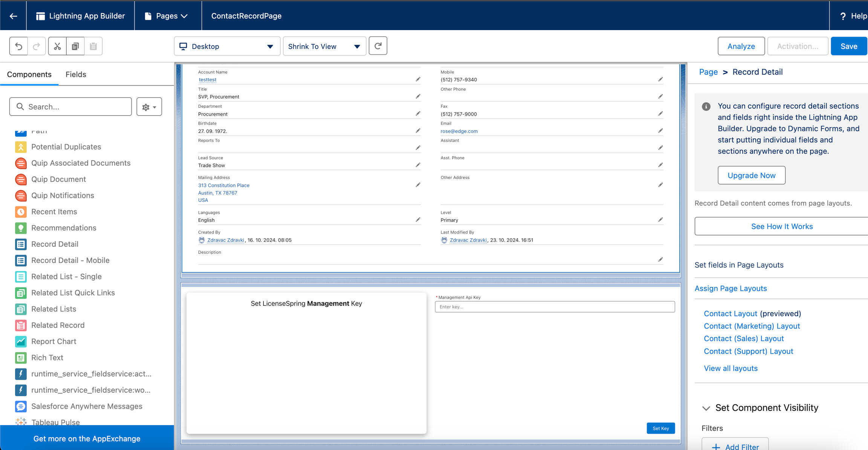Click pencil icon next to Email field
Screen dimensions: 868x450
coord(660,131)
